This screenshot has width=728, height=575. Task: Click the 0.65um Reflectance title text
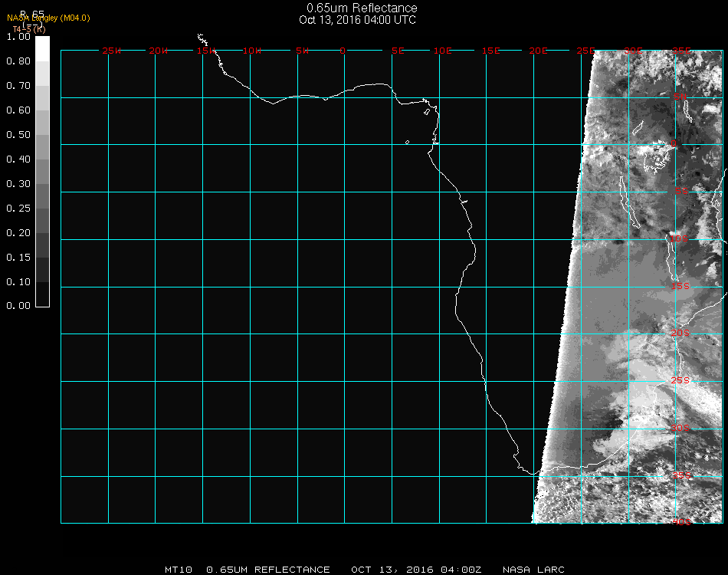[362, 8]
